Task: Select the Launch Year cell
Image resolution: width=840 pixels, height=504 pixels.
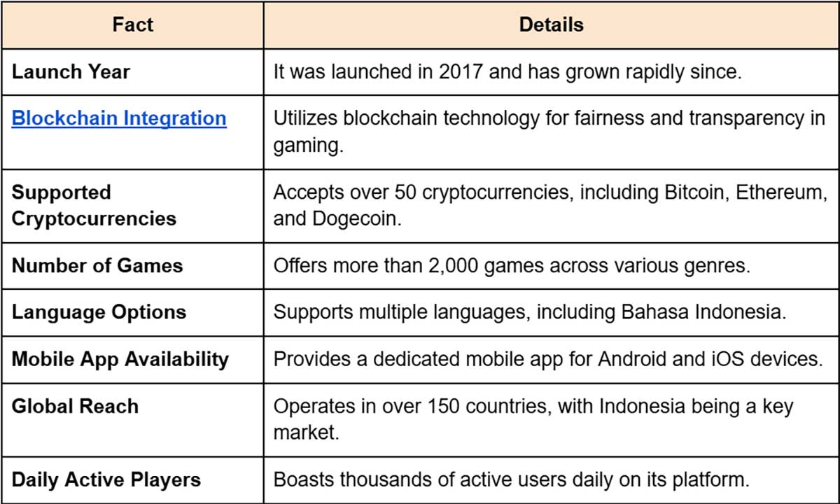Action: coord(132,72)
